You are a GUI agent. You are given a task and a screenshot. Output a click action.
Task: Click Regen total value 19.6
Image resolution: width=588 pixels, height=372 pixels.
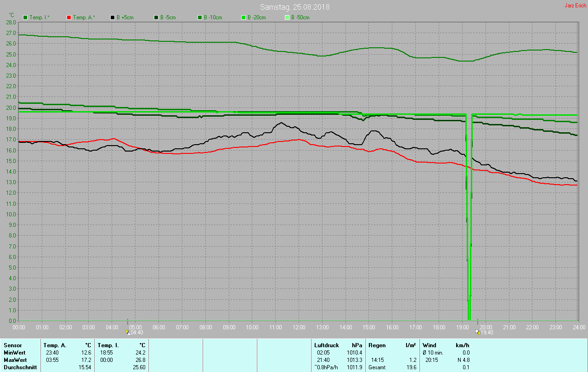tap(411, 367)
